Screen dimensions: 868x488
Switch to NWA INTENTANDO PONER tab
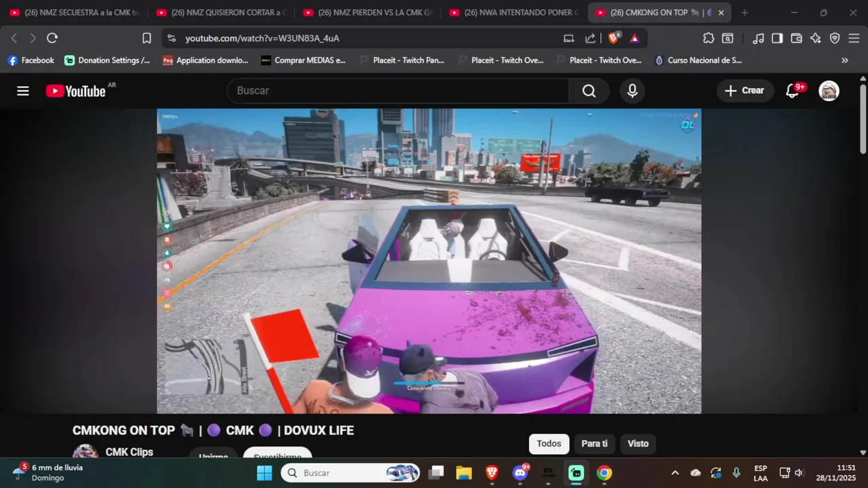[x=514, y=13]
